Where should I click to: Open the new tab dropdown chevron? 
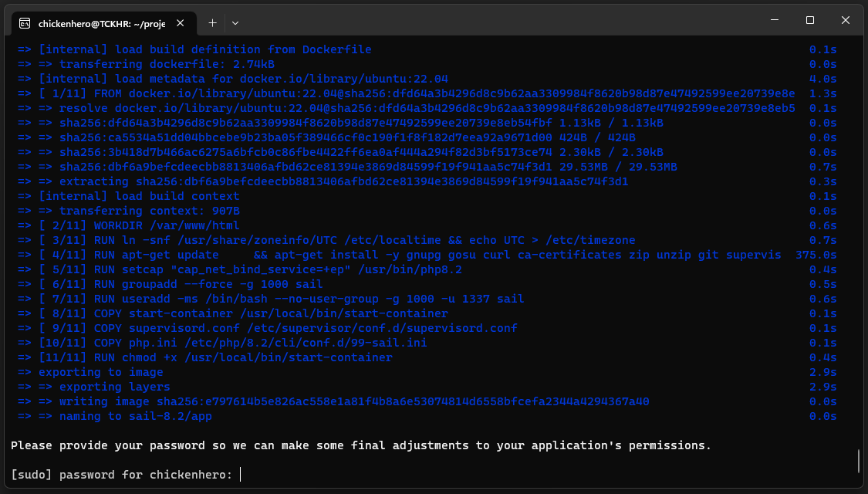pyautogui.click(x=235, y=23)
